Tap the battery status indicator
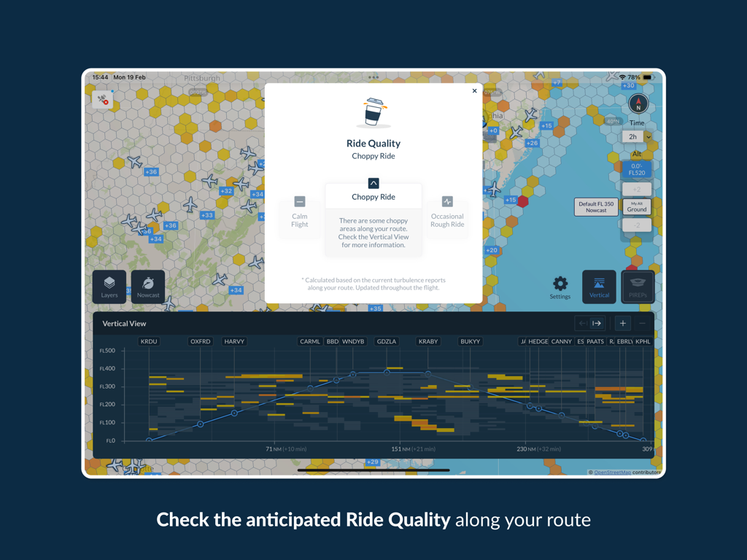 [649, 77]
